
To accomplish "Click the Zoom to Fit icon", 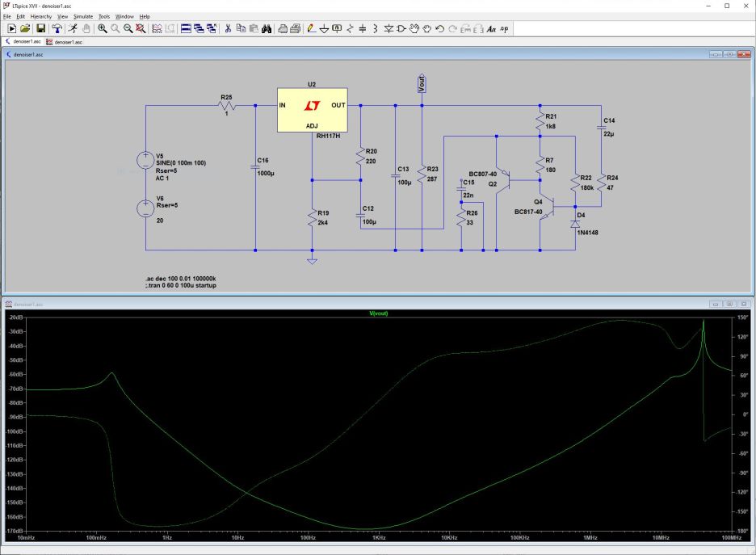I will tap(141, 29).
